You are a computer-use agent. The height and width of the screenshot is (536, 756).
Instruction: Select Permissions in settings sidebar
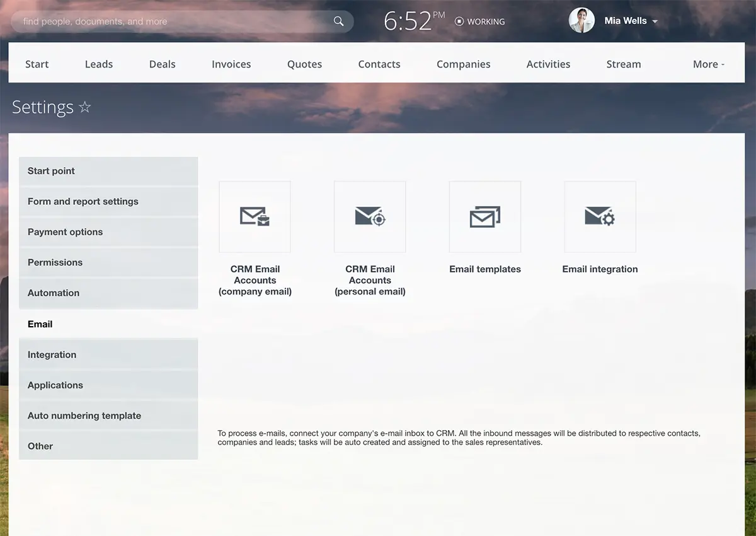(55, 262)
